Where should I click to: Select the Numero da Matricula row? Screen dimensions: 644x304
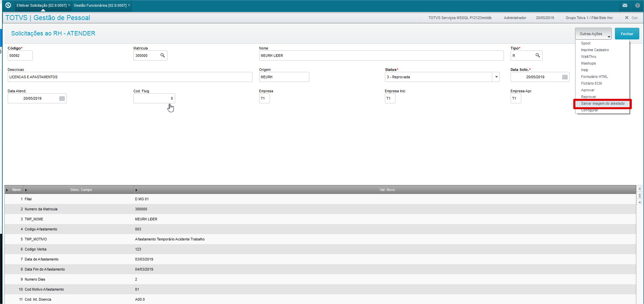pyautogui.click(x=320, y=209)
